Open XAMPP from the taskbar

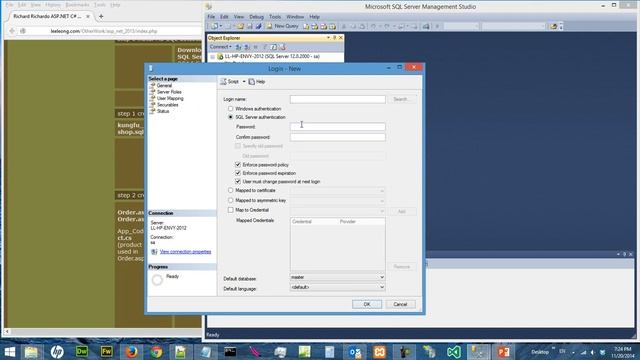pos(379,352)
